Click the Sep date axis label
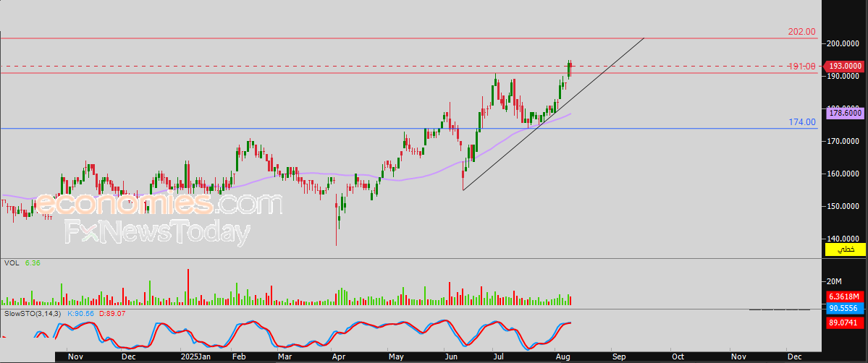 [618, 357]
